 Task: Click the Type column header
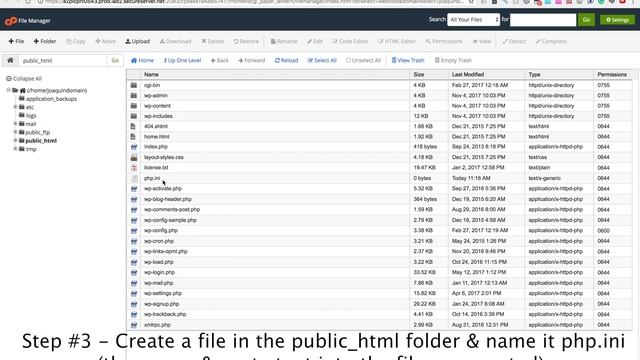coord(534,75)
